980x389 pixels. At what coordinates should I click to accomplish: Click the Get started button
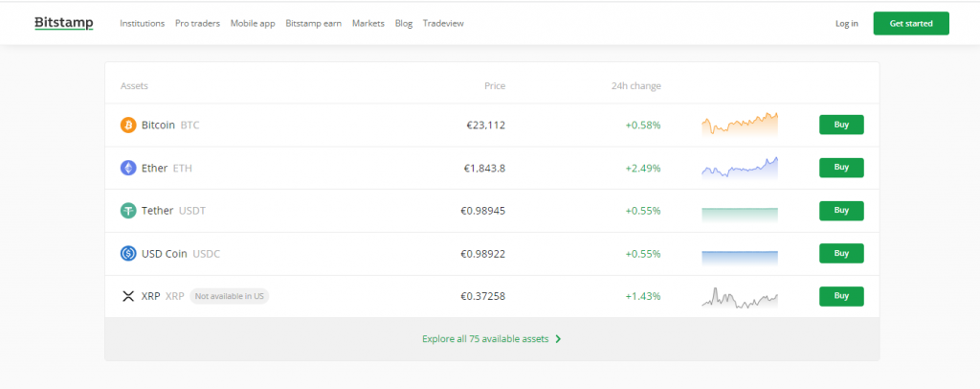click(911, 23)
